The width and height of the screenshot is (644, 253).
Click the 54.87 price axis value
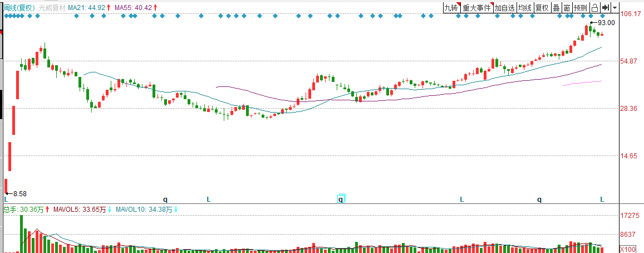(630, 61)
